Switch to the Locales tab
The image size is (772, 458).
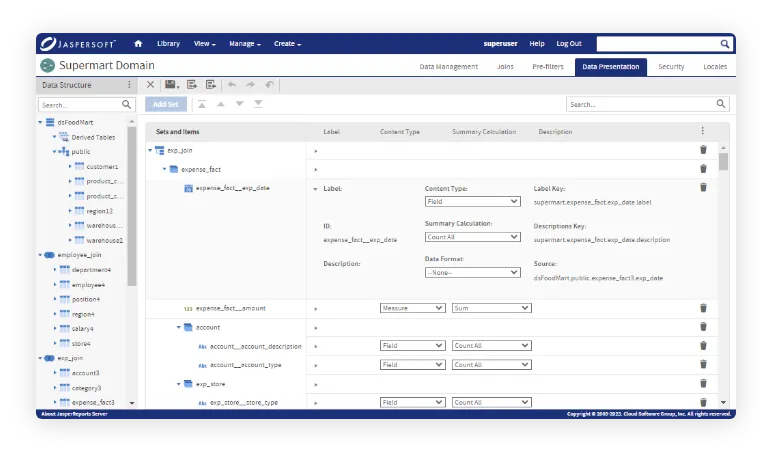(x=715, y=66)
